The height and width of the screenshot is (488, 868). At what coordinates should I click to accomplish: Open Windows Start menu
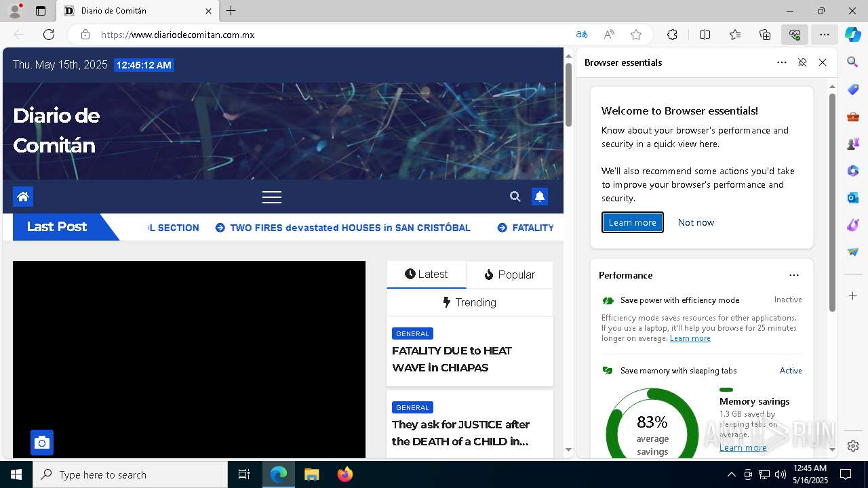[16, 474]
